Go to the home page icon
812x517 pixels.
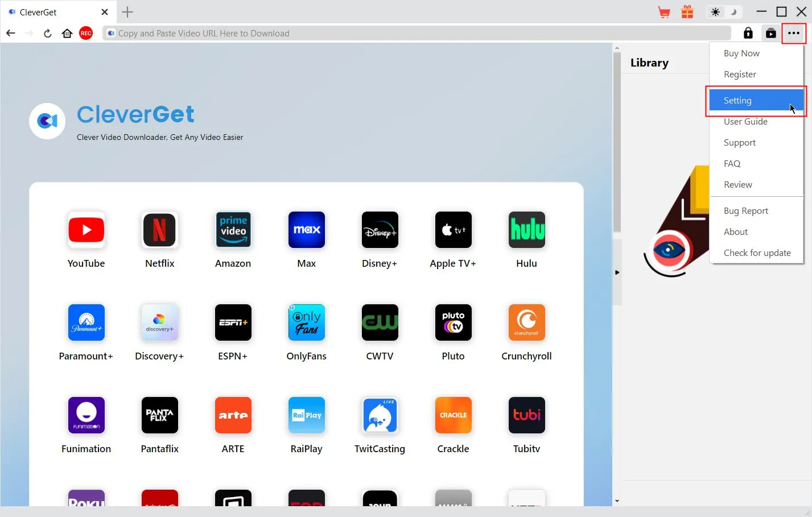coord(67,34)
